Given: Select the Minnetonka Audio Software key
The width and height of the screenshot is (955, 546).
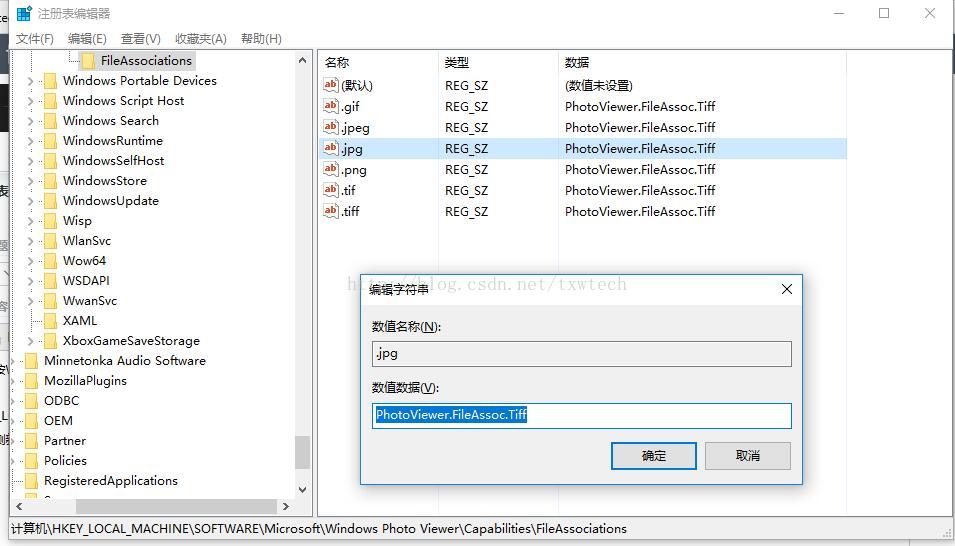Looking at the screenshot, I should pyautogui.click(x=125, y=361).
